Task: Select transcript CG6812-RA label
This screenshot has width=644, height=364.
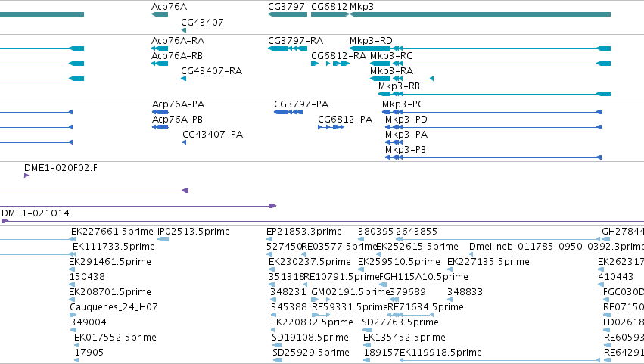Action: point(338,56)
